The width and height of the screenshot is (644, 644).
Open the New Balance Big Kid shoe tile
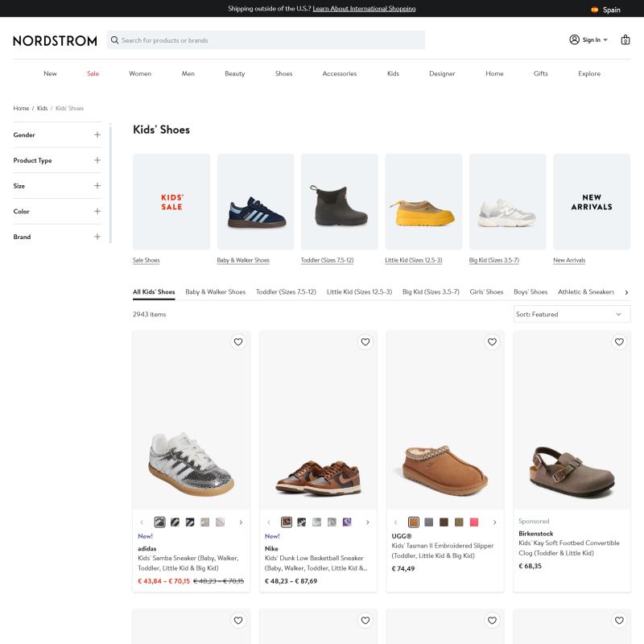click(x=508, y=202)
